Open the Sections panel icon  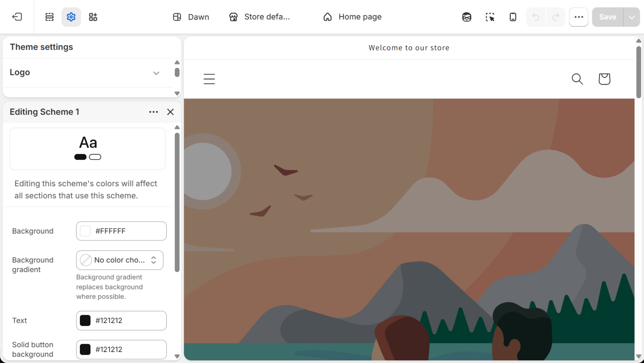click(49, 17)
